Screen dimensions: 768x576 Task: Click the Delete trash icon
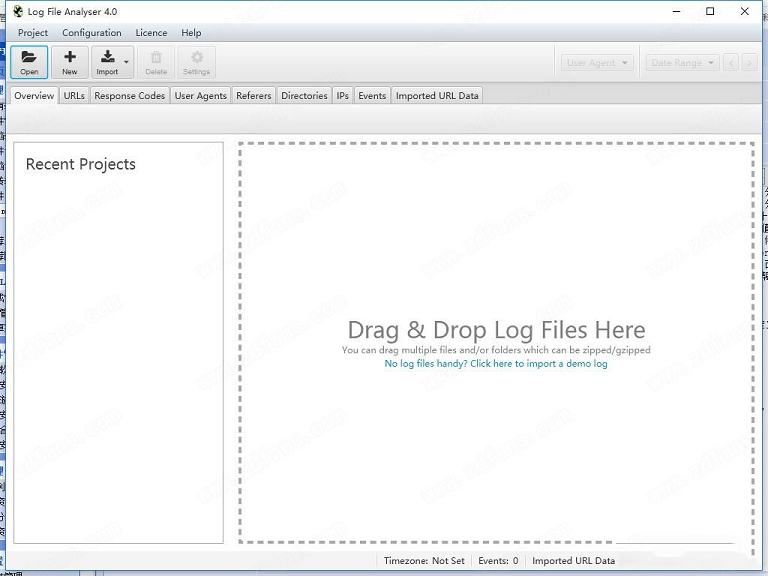tap(156, 57)
